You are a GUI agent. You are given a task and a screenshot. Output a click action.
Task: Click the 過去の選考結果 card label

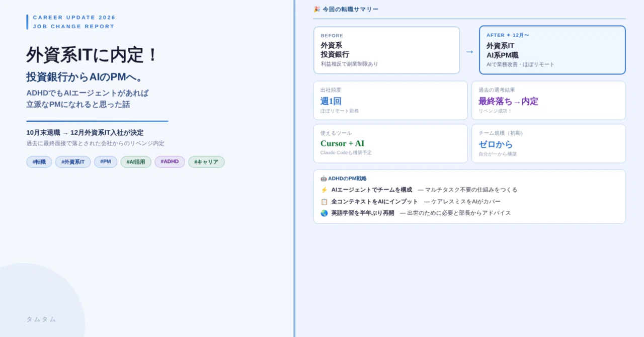(x=497, y=90)
